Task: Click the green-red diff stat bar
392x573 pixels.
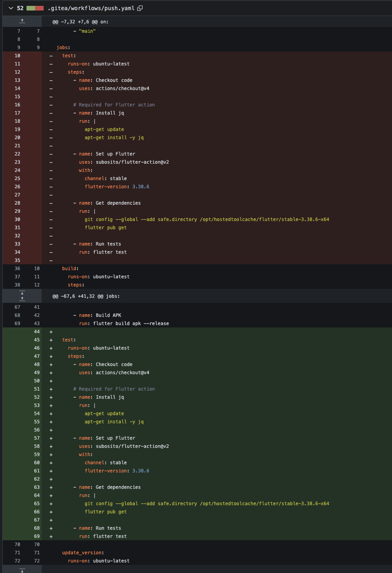Action: click(x=35, y=8)
